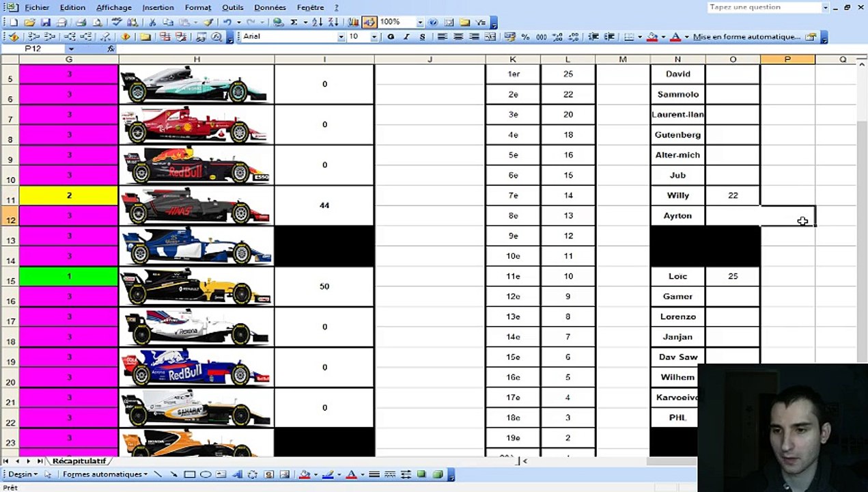Open the Affichage menu
This screenshot has width=868, height=492.
pyautogui.click(x=114, y=8)
